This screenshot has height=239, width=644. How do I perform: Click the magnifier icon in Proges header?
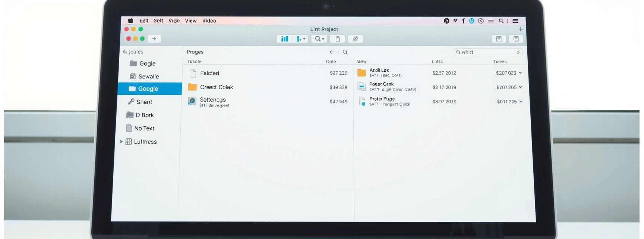click(x=345, y=52)
